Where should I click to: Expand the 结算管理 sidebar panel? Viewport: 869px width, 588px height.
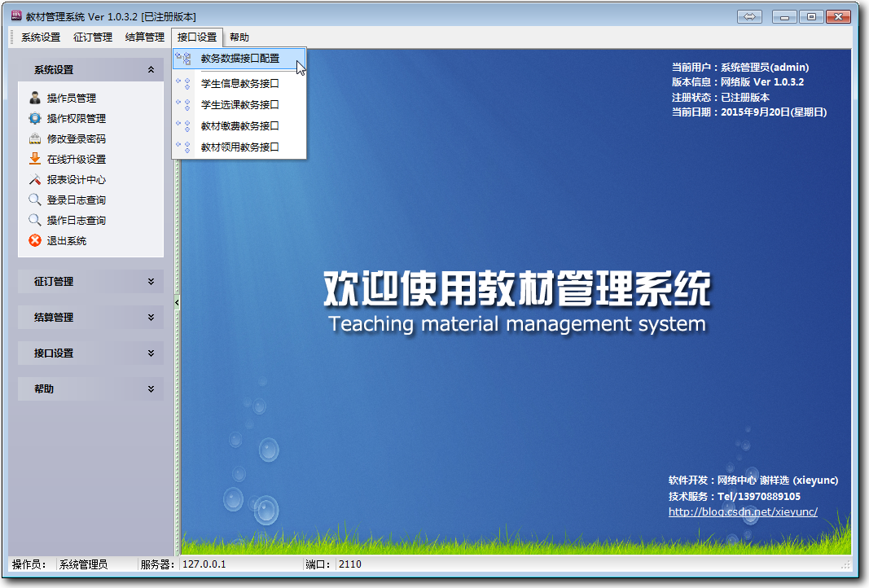(151, 318)
